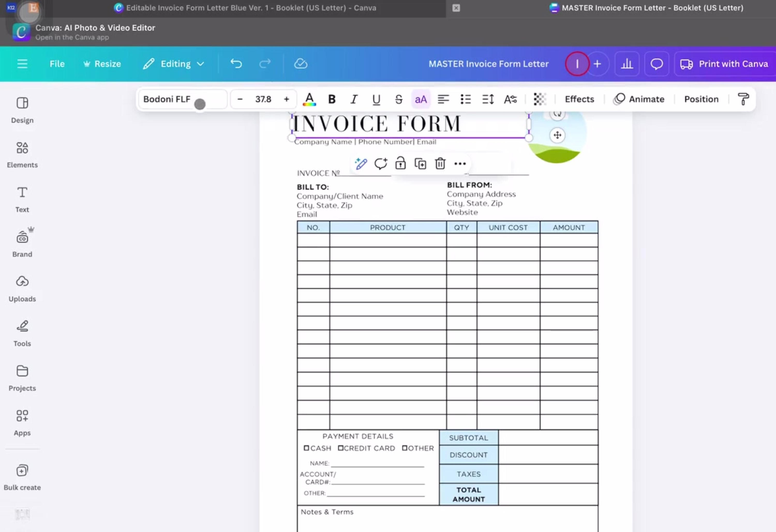This screenshot has width=776, height=532.
Task: Check cloud save status icon
Action: pos(301,63)
